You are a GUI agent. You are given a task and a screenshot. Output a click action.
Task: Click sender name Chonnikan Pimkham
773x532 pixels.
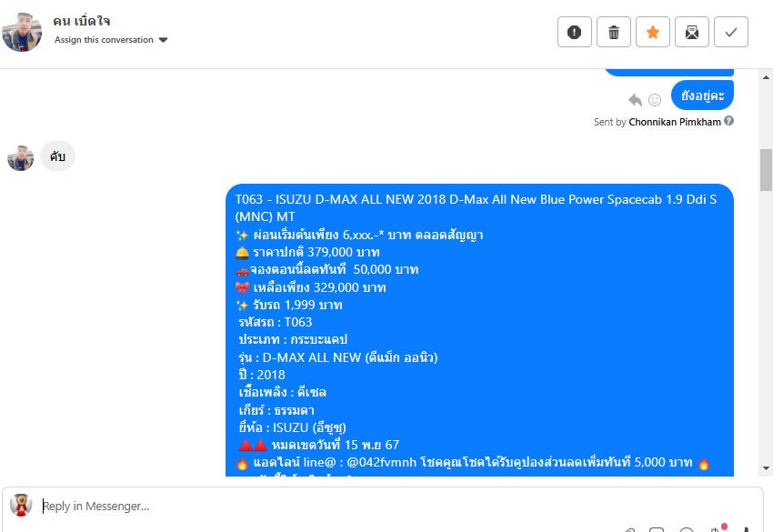pyautogui.click(x=675, y=122)
